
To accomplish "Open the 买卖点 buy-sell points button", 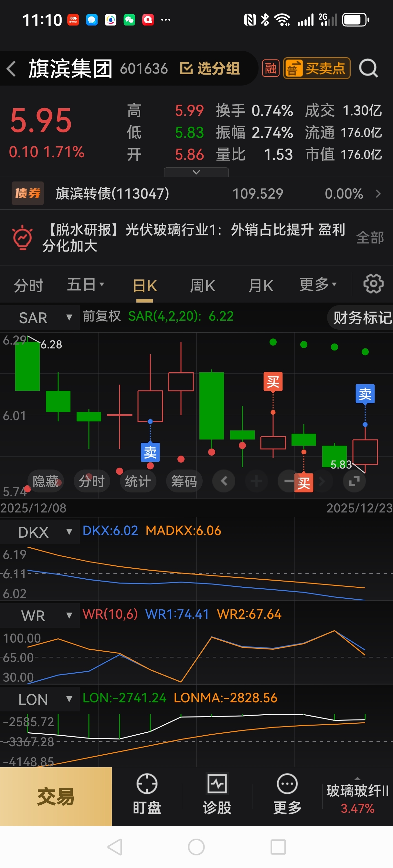I will click(316, 68).
